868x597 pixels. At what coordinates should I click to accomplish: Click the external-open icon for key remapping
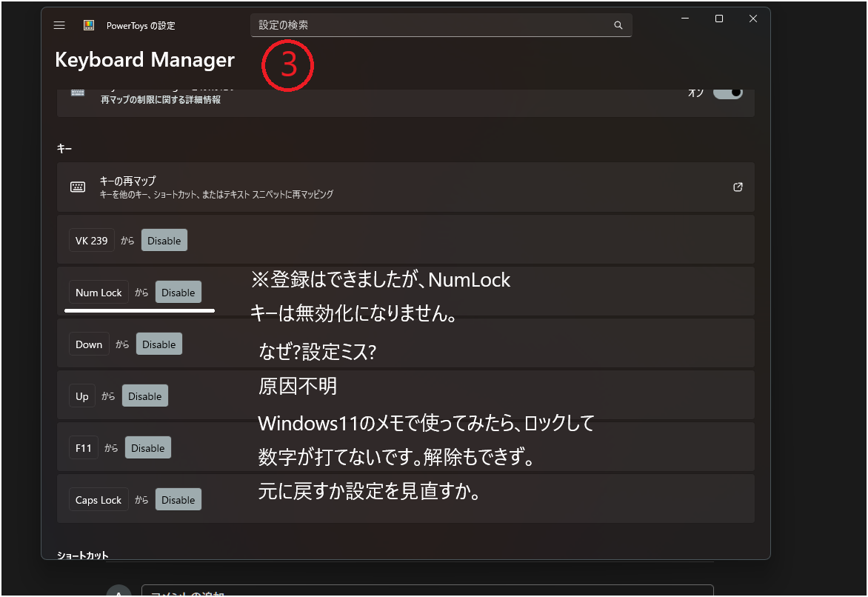click(738, 187)
